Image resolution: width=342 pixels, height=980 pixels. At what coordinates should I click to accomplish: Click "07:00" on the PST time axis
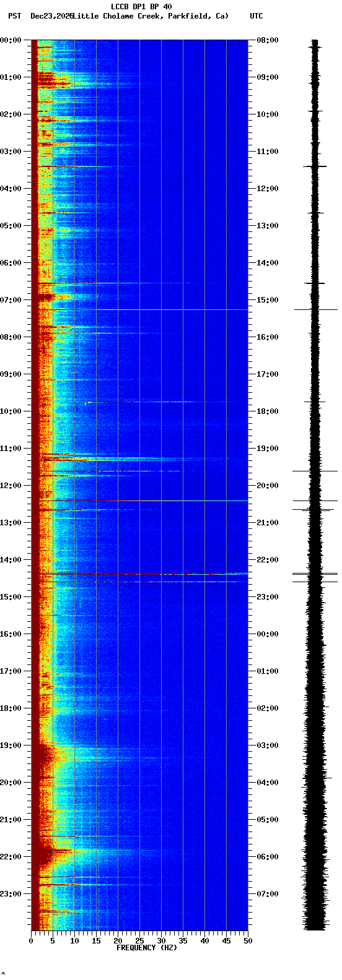tap(11, 300)
